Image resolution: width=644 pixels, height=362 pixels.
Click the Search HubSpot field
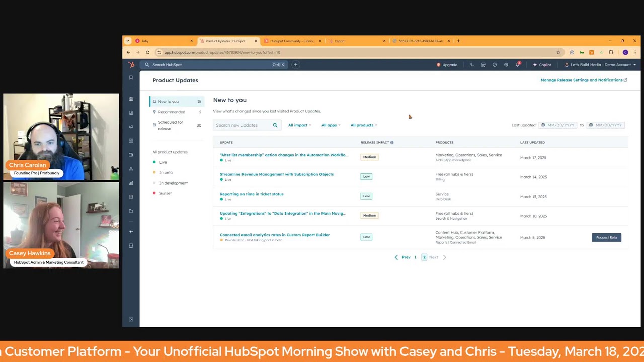pos(214,65)
